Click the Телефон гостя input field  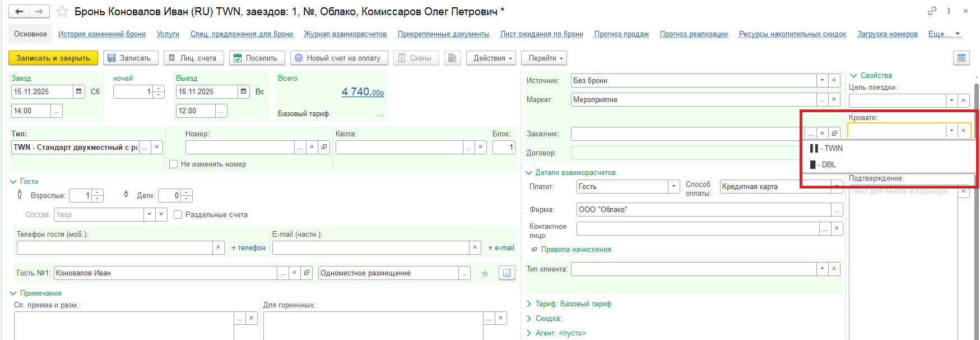click(114, 247)
